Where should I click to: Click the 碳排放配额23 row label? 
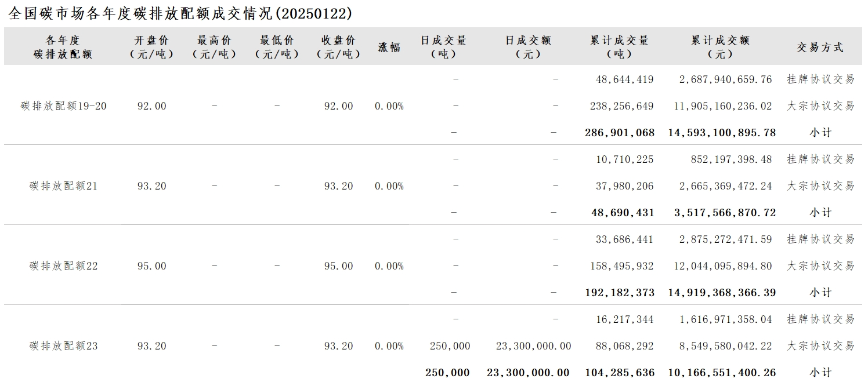click(x=63, y=346)
